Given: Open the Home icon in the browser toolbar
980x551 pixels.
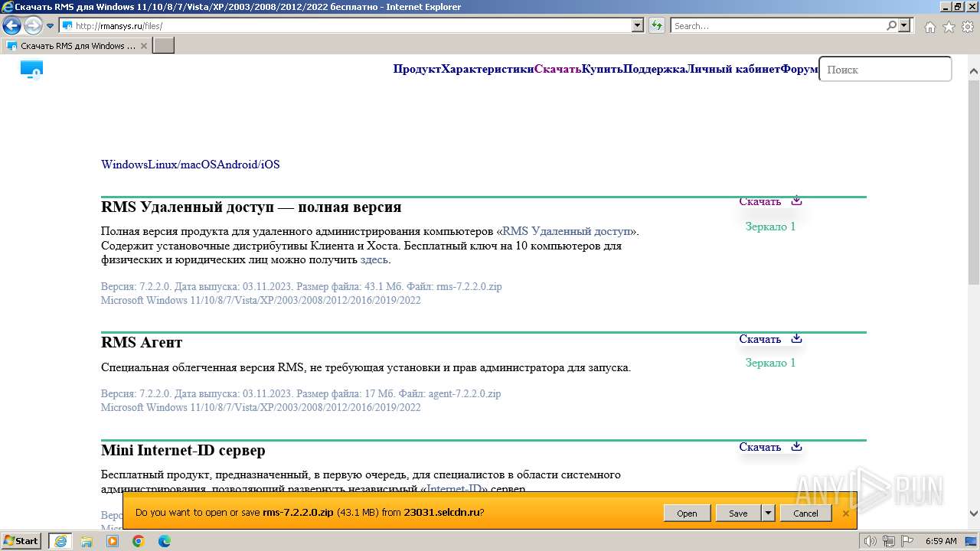Looking at the screenshot, I should tap(929, 27).
